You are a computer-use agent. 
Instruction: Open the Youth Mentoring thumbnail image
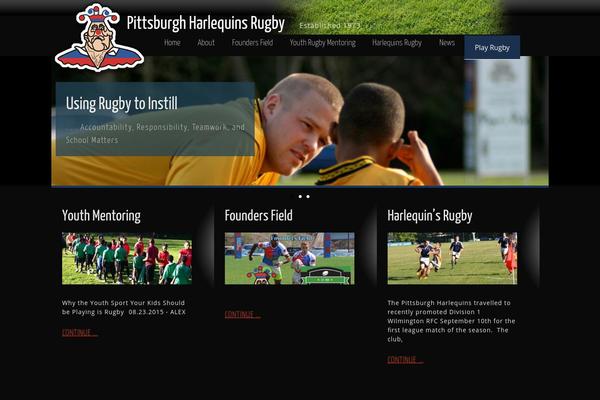click(x=127, y=258)
